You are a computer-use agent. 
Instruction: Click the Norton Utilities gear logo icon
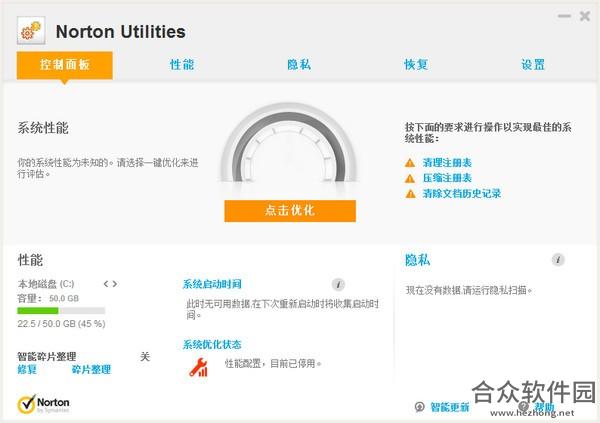point(31,31)
